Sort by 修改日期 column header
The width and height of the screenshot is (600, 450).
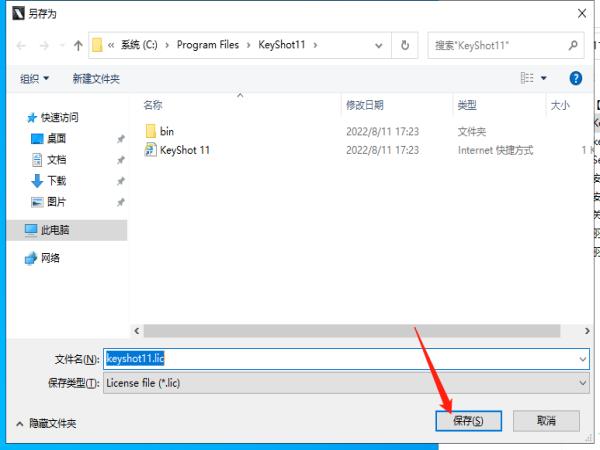(x=365, y=105)
